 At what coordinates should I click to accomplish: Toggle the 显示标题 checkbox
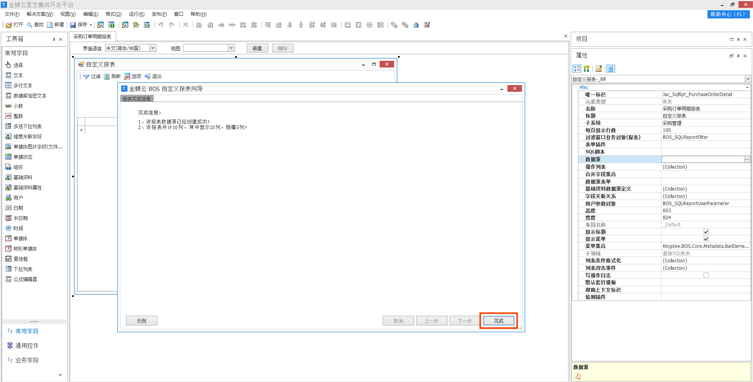(x=706, y=232)
